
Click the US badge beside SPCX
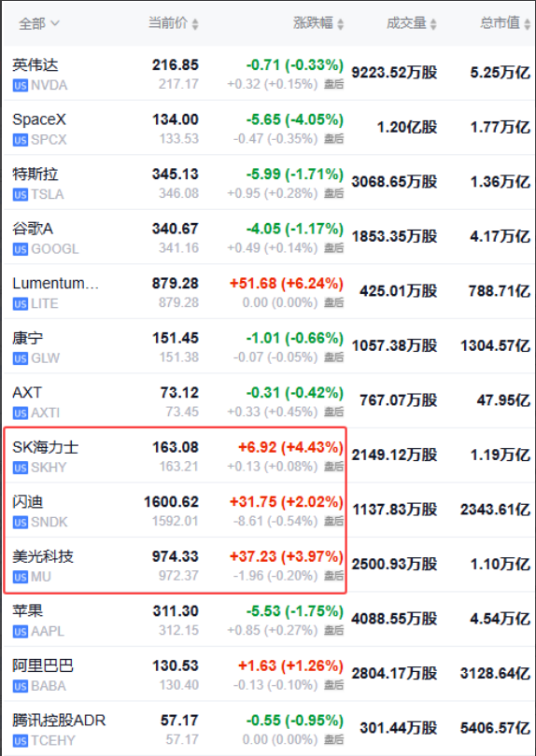21,140
